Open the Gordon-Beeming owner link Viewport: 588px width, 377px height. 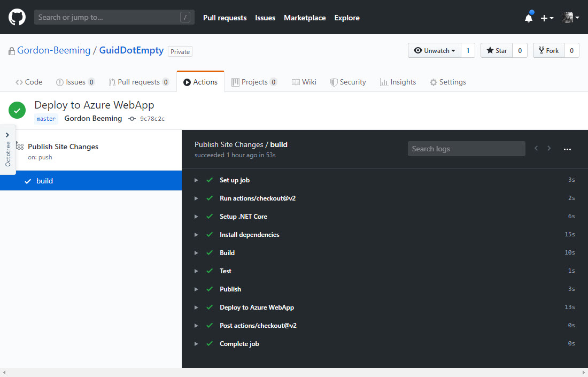point(53,50)
